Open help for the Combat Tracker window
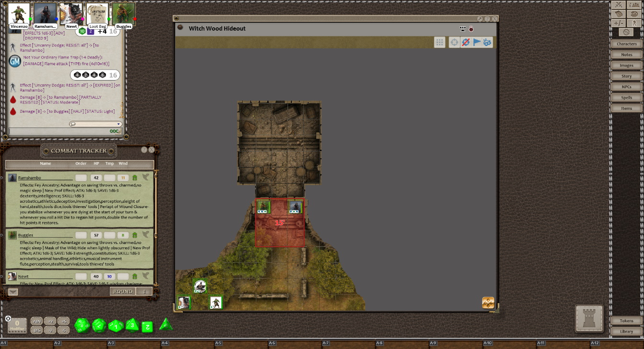The height and width of the screenshot is (349, 644). point(144,150)
